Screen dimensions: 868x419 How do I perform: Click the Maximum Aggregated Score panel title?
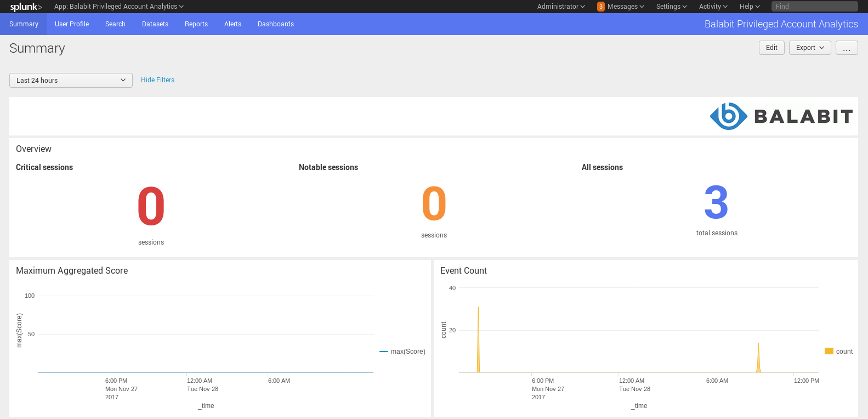(72, 271)
